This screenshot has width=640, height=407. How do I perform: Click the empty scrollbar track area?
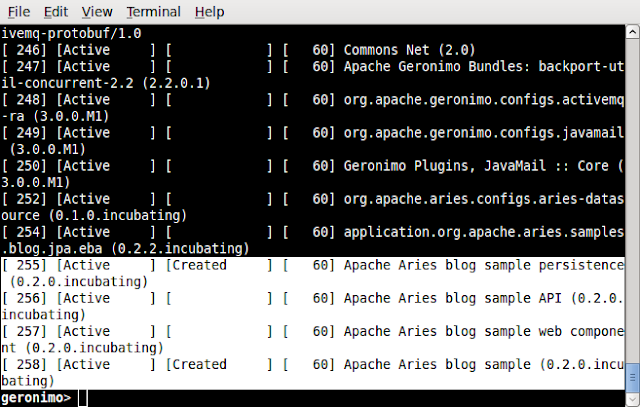point(632,200)
